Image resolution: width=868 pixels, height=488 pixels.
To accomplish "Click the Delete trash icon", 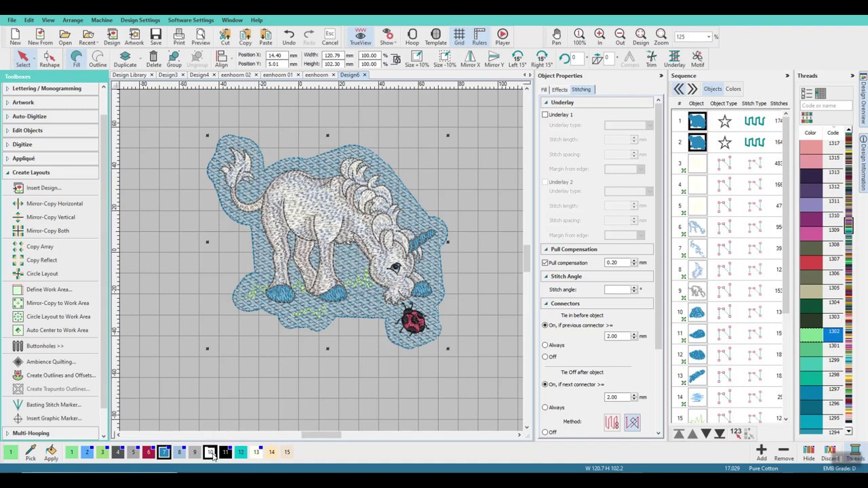I will (154, 59).
